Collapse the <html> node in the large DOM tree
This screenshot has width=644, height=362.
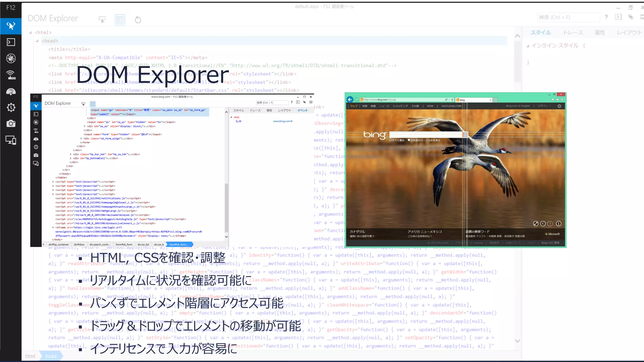(x=31, y=32)
